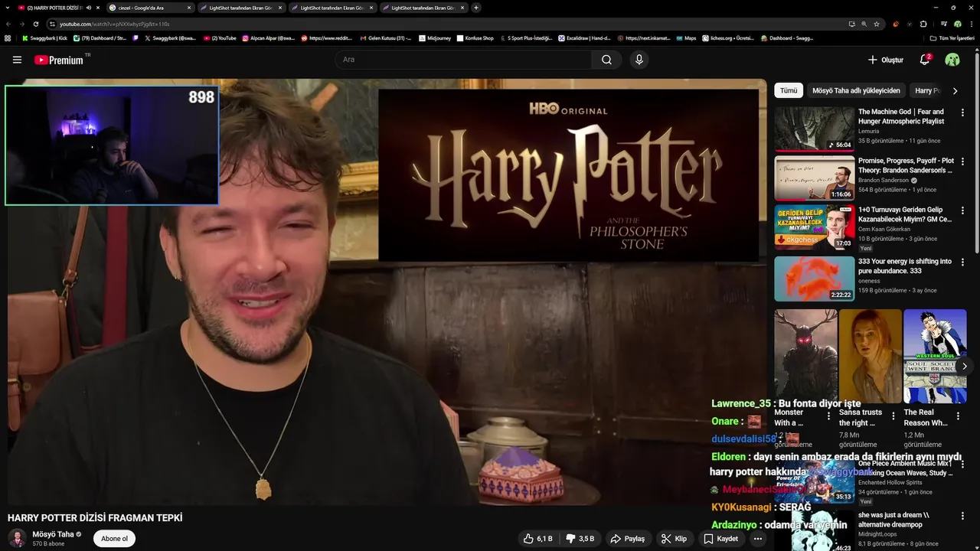980x551 pixels.
Task: Open the browser apps grid icon
Action: (8, 38)
